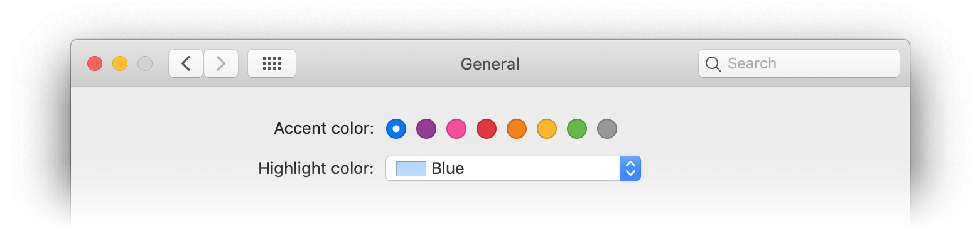Viewport: 980px width, 238px height.
Task: Pick the green accent color
Action: [577, 129]
